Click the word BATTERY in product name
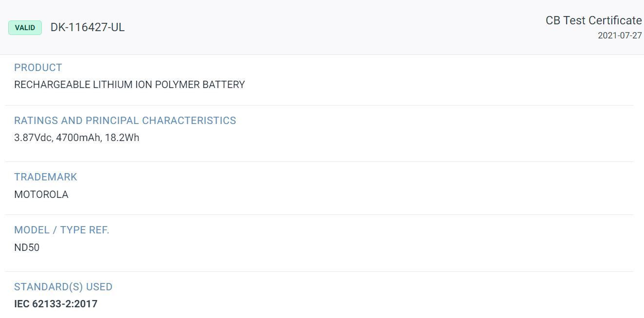Viewport: 644px width, 318px height. [x=223, y=85]
